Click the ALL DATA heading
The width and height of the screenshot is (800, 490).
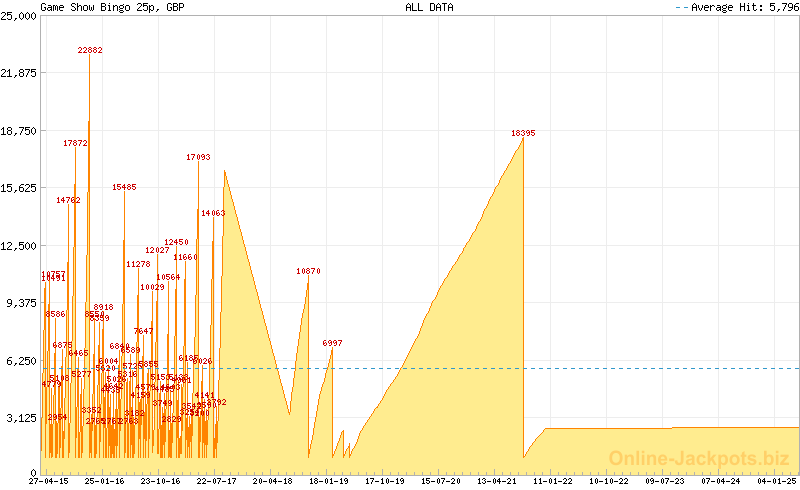pyautogui.click(x=429, y=7)
